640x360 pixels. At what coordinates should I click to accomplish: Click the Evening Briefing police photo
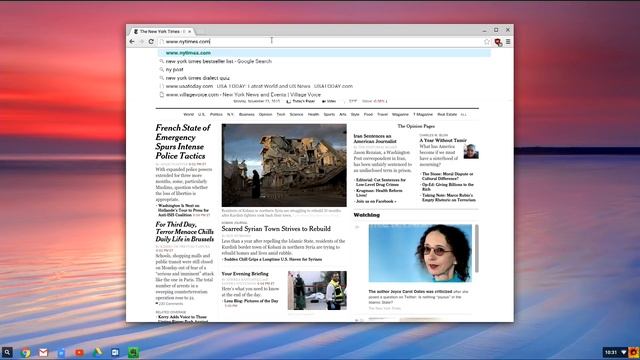pos(317,290)
